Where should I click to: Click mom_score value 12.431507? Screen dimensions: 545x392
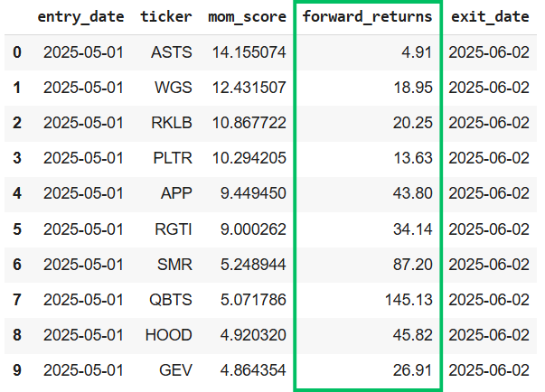click(x=249, y=88)
